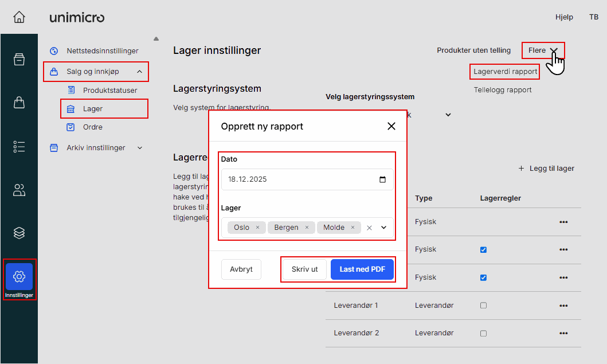This screenshot has height=364, width=607.
Task: Enable Lagerregler checkbox for Leverandør 2
Action: click(483, 333)
